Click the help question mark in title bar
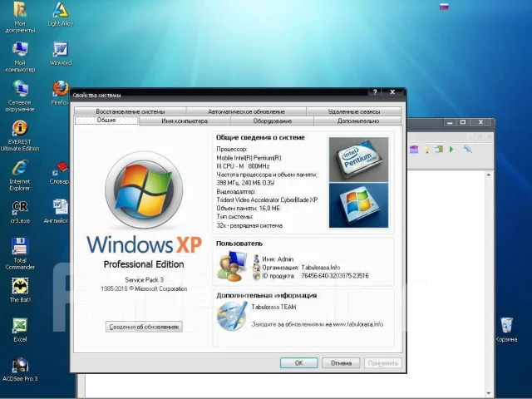532x399 pixels. point(375,92)
